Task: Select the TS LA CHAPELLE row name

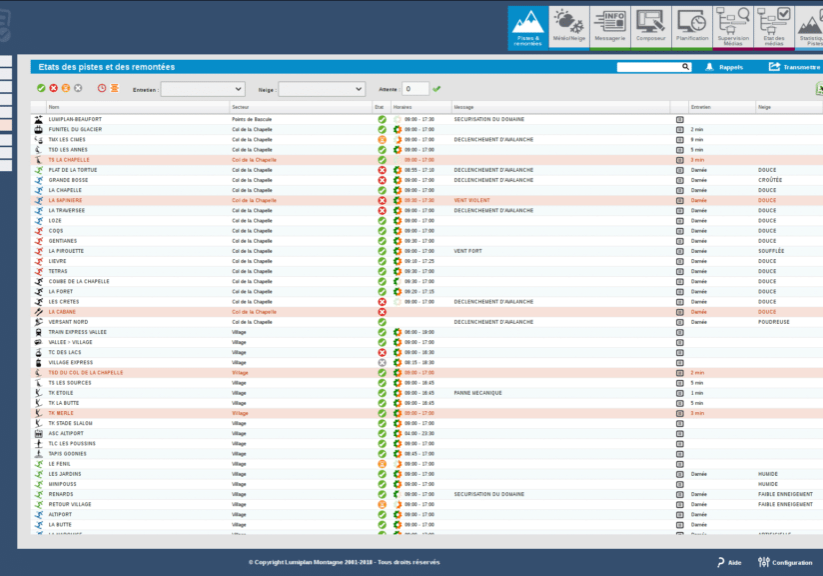Action: click(69, 160)
